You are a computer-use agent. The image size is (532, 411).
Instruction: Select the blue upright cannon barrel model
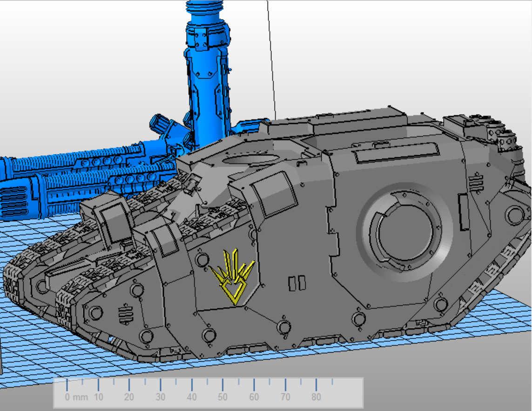pyautogui.click(x=207, y=75)
